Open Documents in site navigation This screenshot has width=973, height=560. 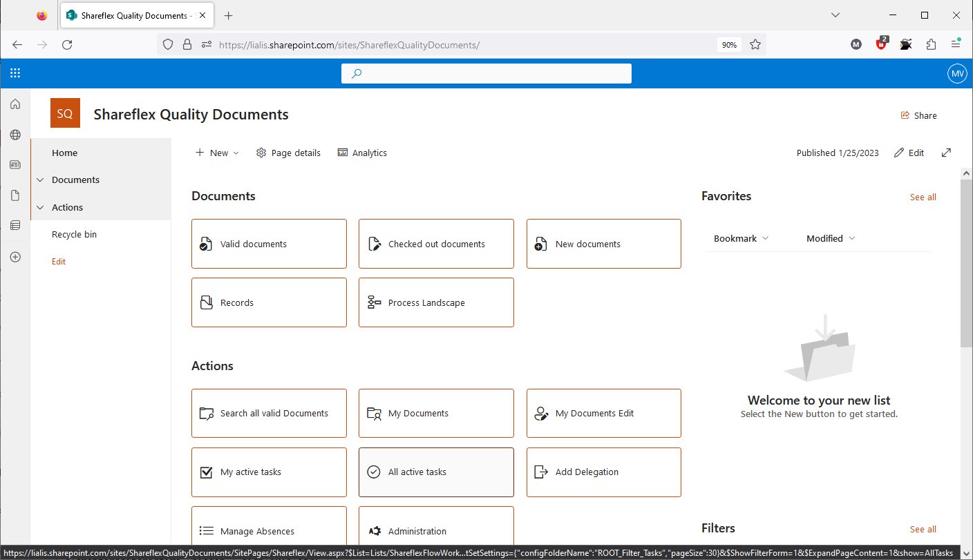75,180
